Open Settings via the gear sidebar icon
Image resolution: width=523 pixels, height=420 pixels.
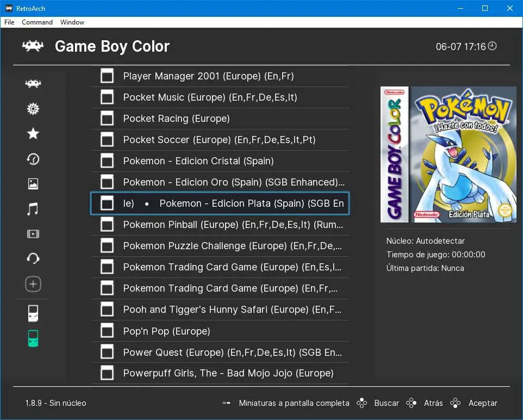(33, 109)
